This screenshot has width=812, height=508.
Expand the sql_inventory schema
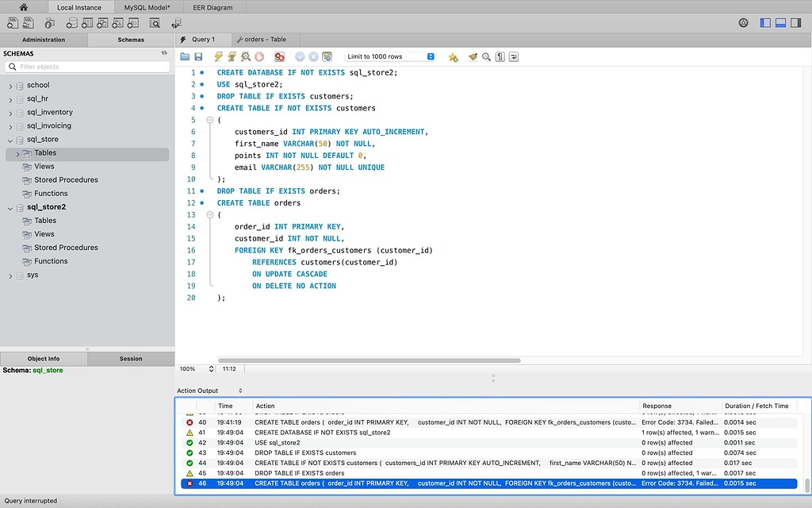click(10, 112)
